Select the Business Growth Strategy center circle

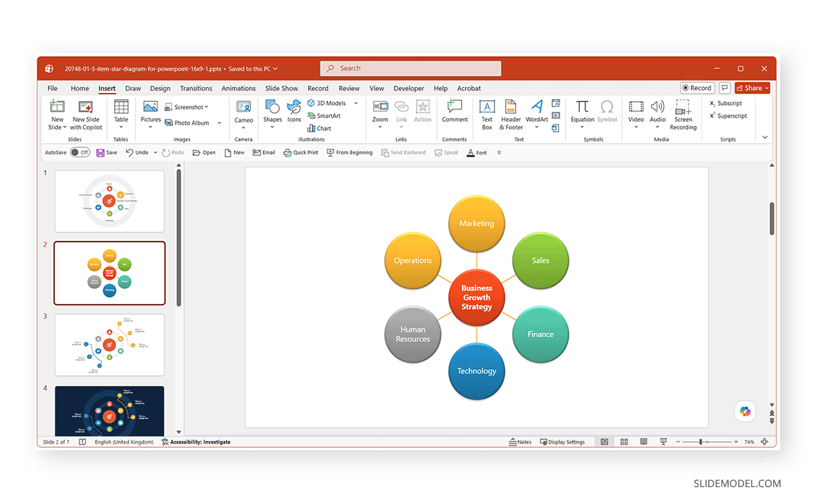[x=477, y=297]
